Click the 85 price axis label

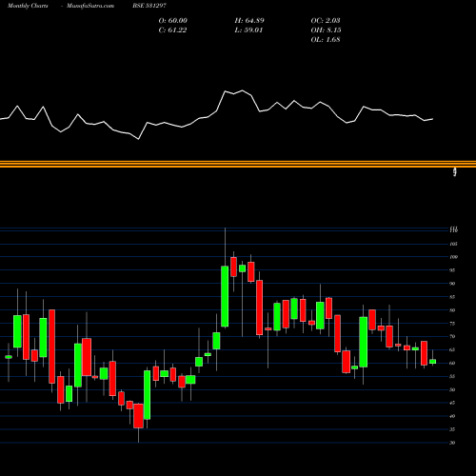452,297
